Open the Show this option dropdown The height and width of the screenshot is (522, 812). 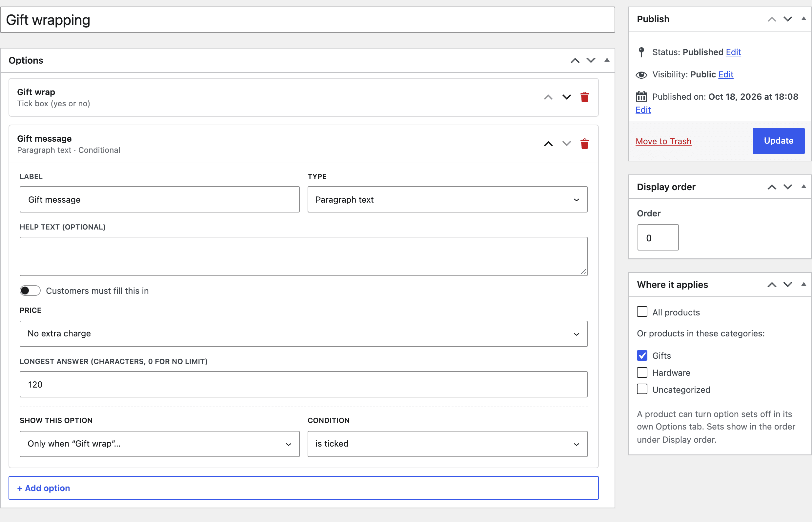(x=159, y=444)
